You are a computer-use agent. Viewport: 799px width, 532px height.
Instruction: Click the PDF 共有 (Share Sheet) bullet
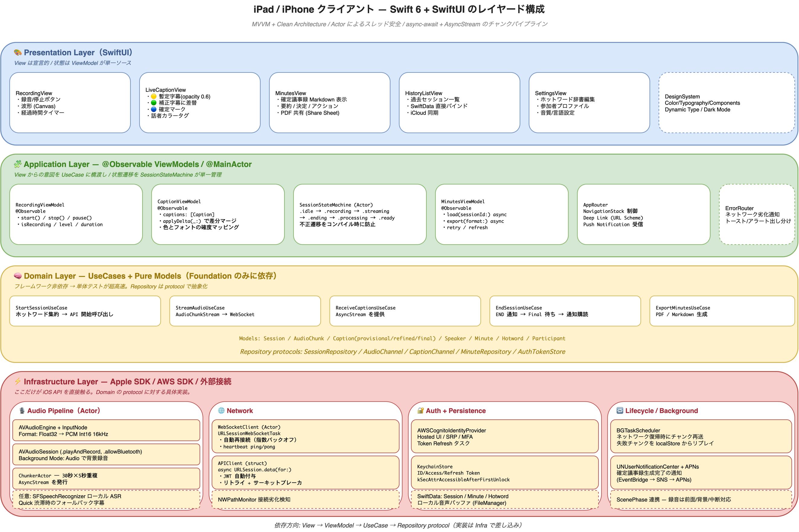click(308, 113)
